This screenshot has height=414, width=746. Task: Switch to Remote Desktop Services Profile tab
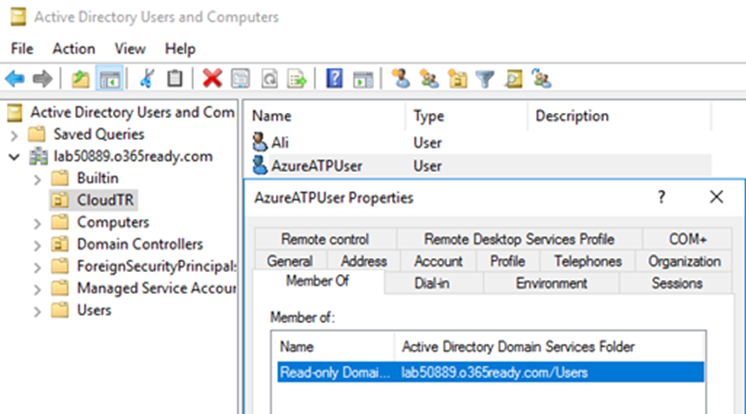pyautogui.click(x=519, y=239)
